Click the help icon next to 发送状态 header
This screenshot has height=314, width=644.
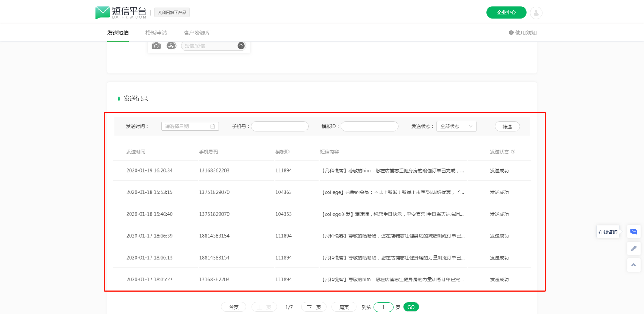click(x=513, y=152)
